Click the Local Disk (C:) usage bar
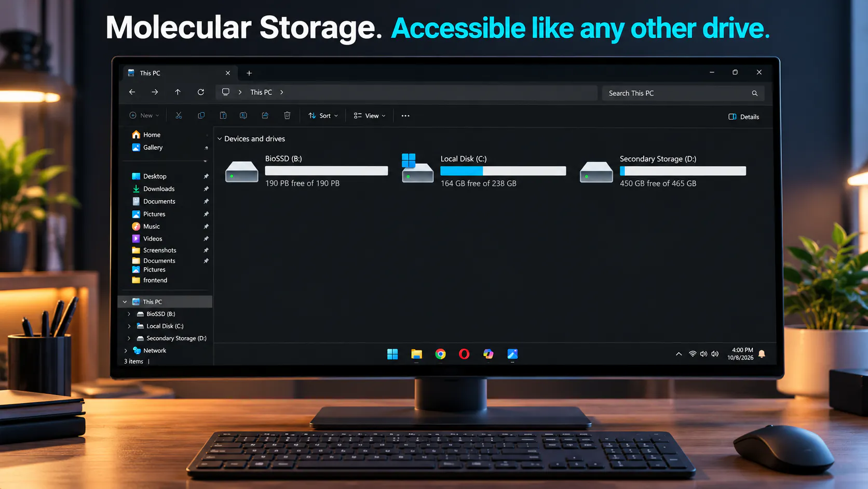The height and width of the screenshot is (489, 868). [x=503, y=171]
